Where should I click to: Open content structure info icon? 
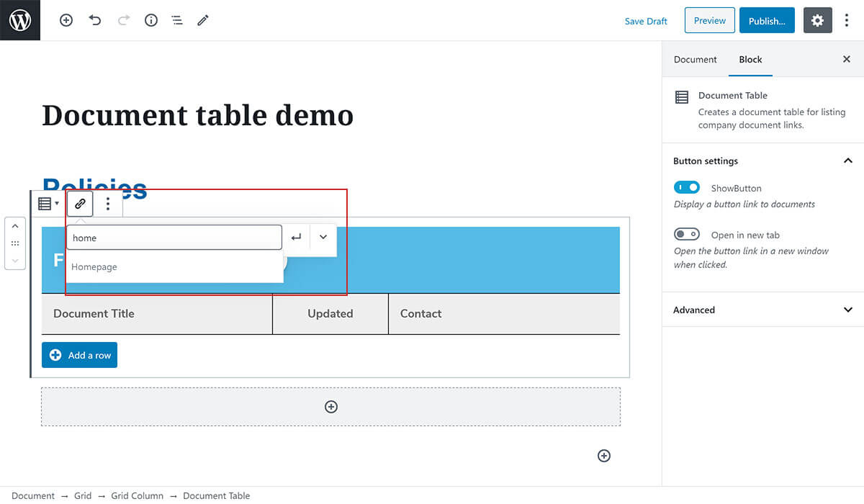point(151,21)
